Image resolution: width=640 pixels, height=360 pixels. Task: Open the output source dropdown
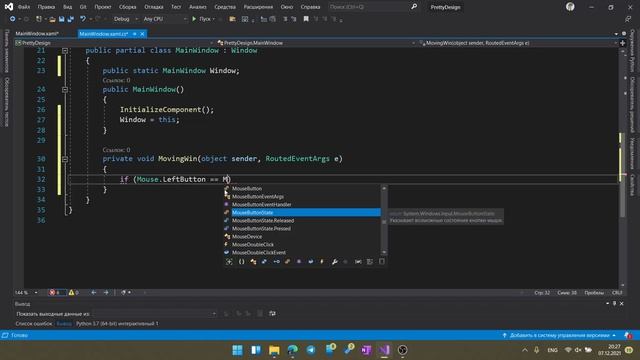(x=155, y=314)
